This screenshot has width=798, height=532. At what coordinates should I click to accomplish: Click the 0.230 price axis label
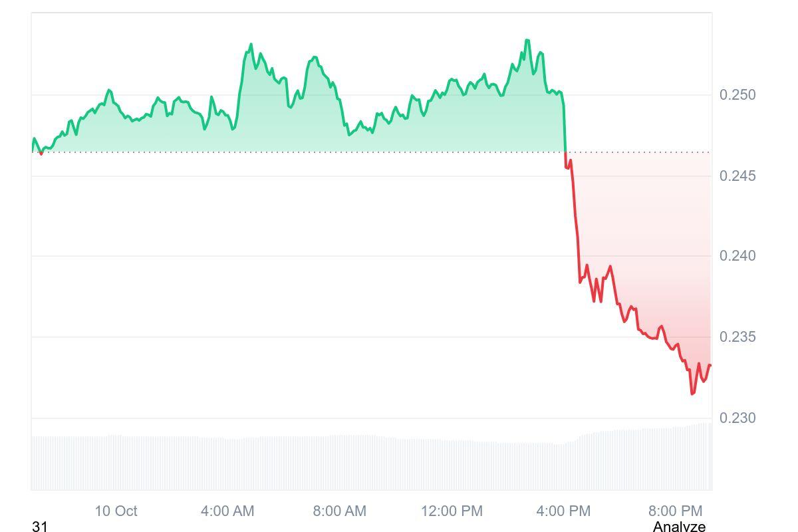point(737,418)
